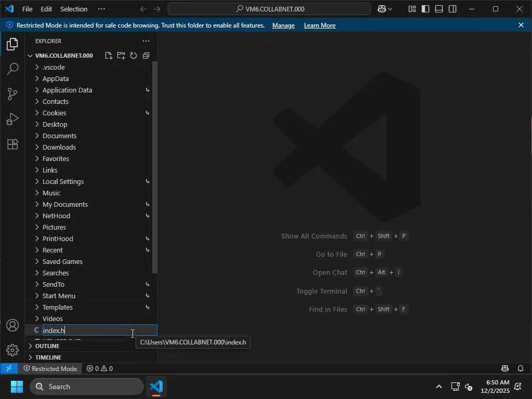
Task: Toggle the bottom Panel
Action: (x=438, y=9)
